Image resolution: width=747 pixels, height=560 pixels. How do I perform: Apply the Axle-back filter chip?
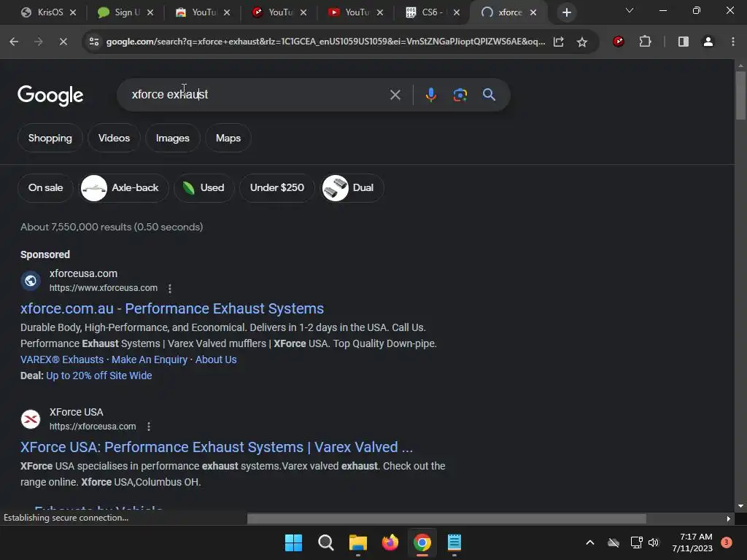[123, 187]
